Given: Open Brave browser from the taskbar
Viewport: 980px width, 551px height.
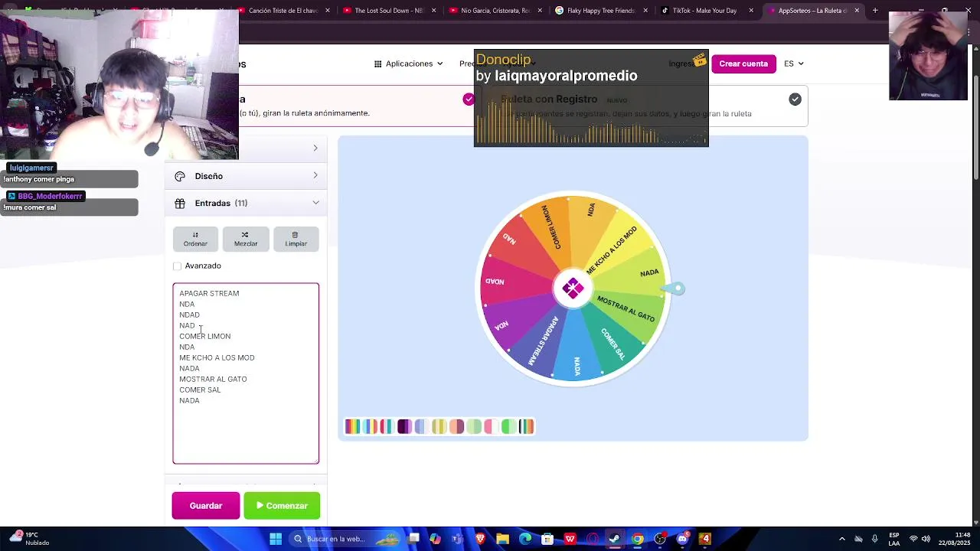Looking at the screenshot, I should coord(480,539).
